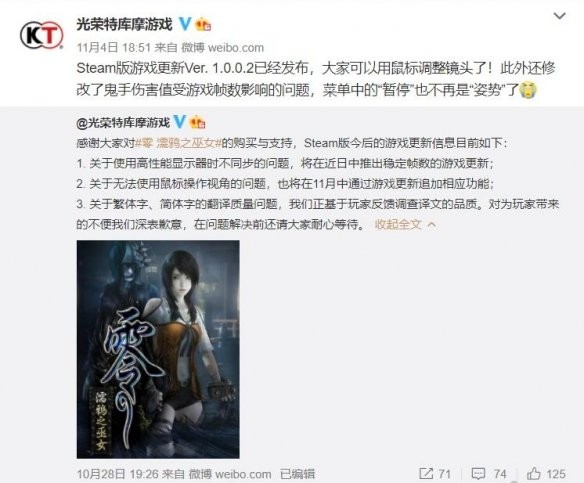Open the post options chevron at top right

click(559, 16)
